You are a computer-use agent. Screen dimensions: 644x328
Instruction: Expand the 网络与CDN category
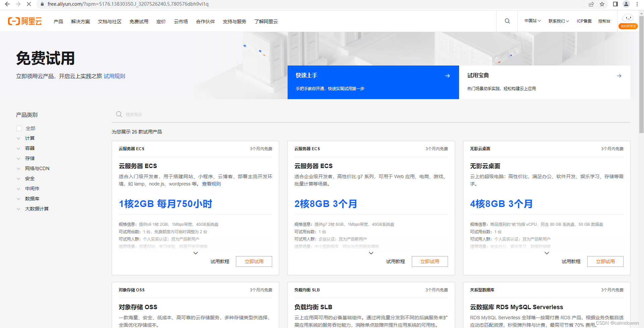[x=18, y=169]
